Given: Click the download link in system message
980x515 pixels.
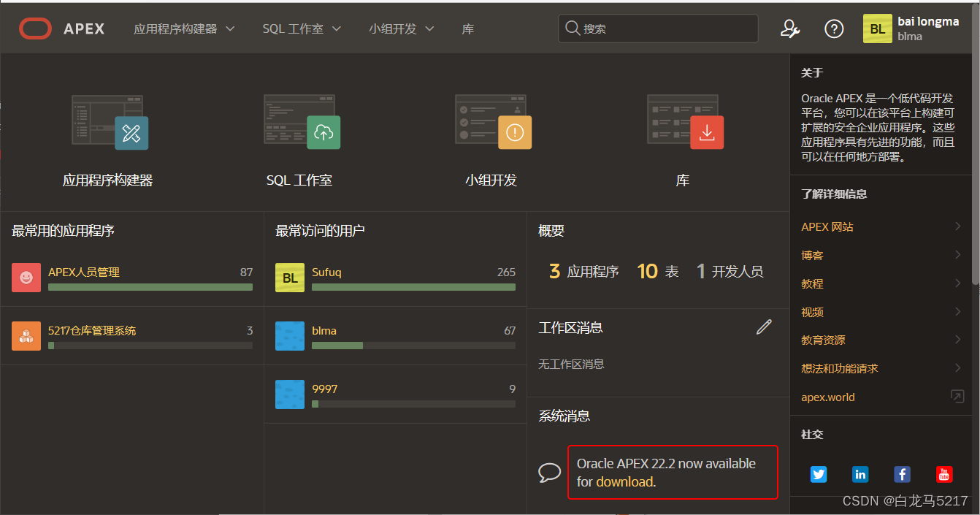Looking at the screenshot, I should coord(624,481).
